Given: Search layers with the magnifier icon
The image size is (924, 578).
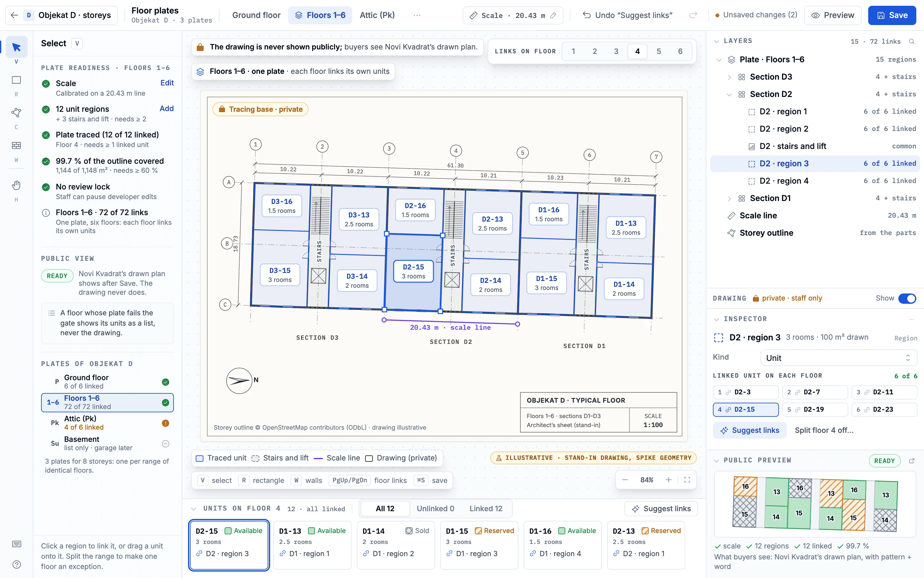Looking at the screenshot, I should (x=912, y=41).
